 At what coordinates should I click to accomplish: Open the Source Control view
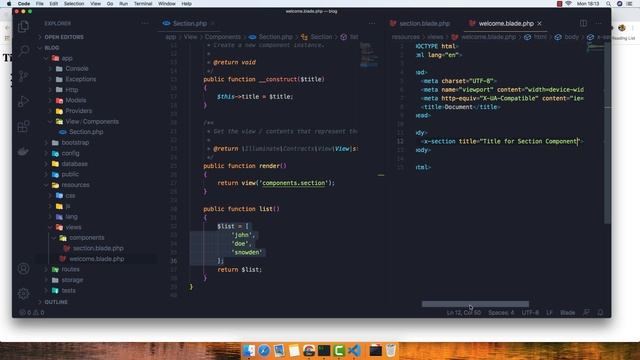click(x=23, y=76)
